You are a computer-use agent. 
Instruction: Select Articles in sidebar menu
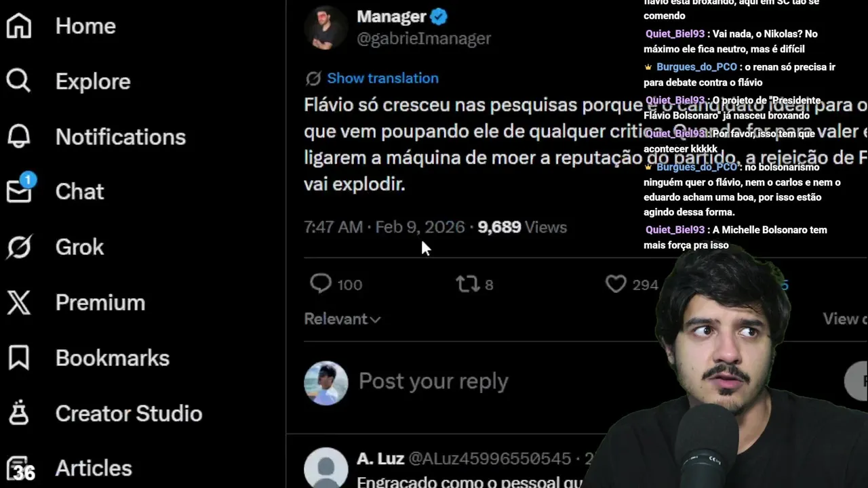click(94, 468)
